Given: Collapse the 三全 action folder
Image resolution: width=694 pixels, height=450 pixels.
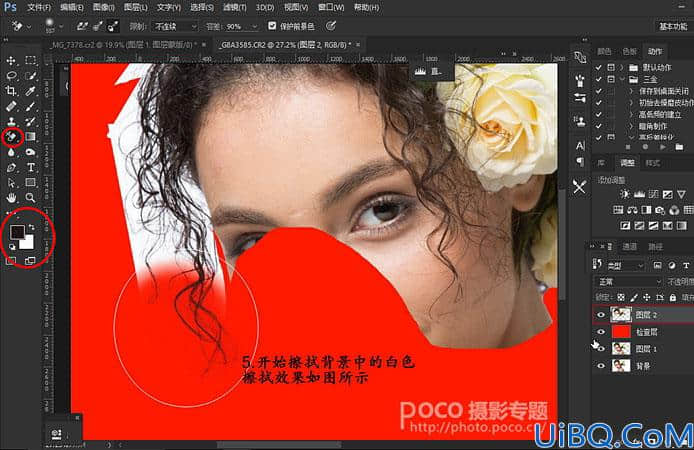Looking at the screenshot, I should pos(622,79).
